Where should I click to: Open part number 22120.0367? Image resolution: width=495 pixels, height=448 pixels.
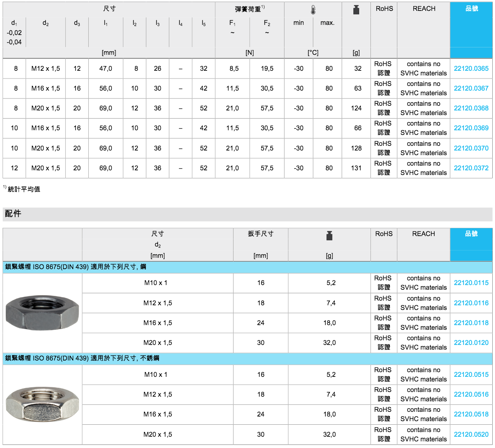click(471, 88)
